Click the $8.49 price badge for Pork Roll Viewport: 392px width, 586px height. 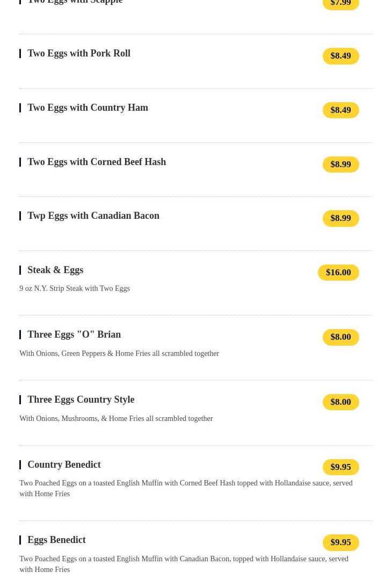coord(340,56)
